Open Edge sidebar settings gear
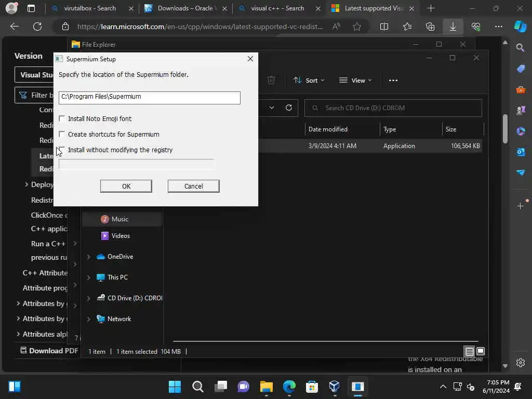 click(520, 363)
